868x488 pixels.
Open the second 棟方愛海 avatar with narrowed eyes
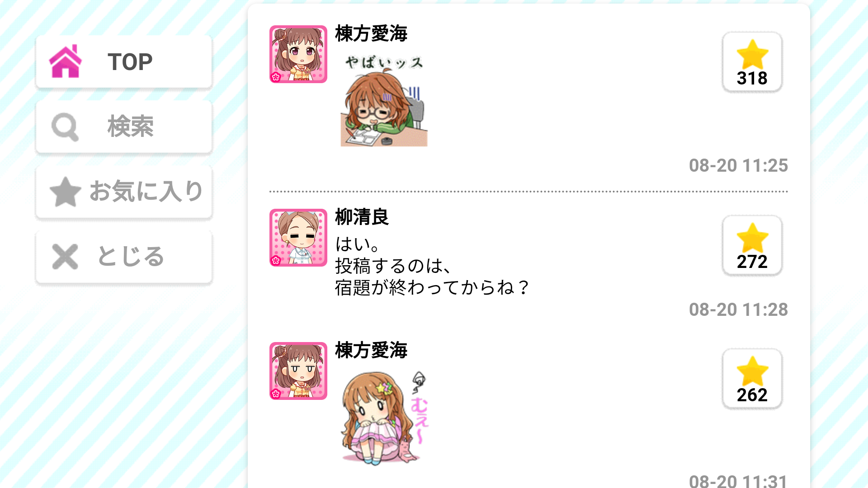point(298,371)
